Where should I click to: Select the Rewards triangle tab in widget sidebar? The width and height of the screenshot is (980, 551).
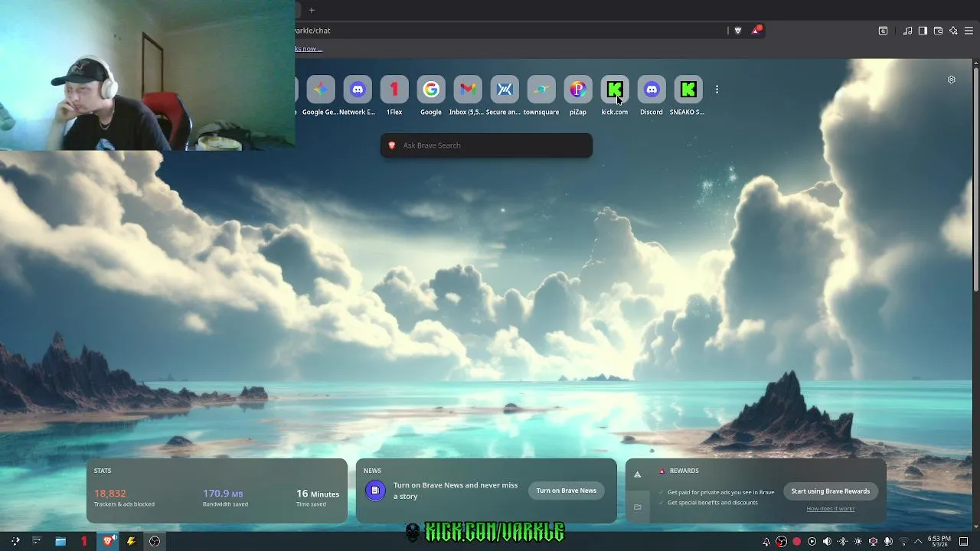click(x=637, y=474)
